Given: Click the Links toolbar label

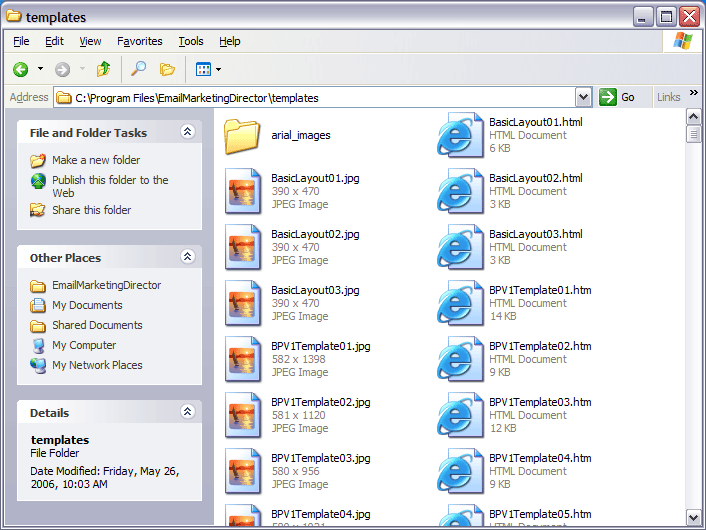Looking at the screenshot, I should coord(668,97).
